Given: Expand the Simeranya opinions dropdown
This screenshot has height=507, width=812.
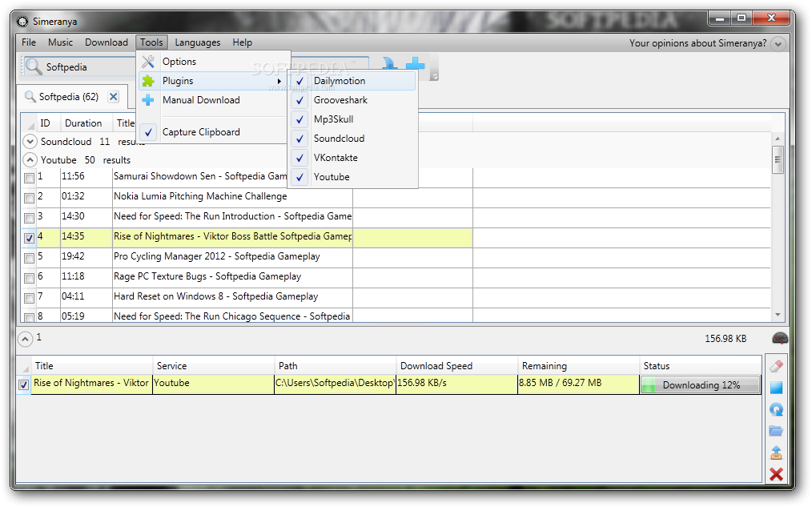Looking at the screenshot, I should tap(778, 44).
